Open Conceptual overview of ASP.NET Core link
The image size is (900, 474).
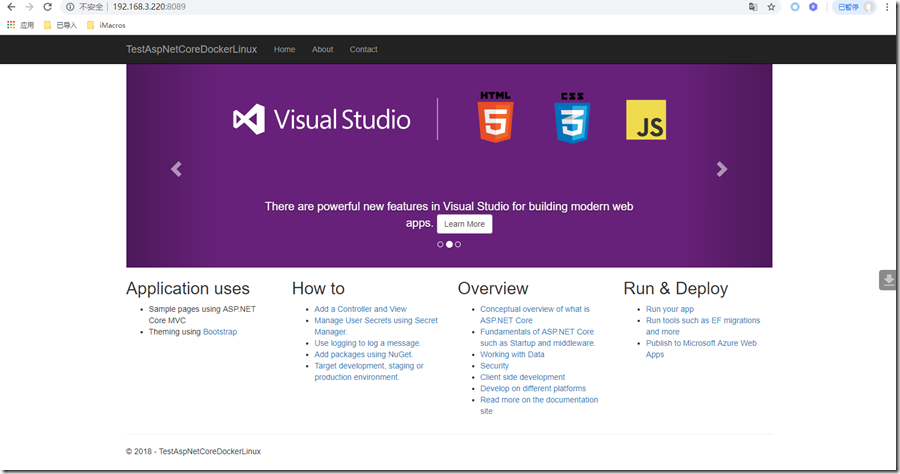535,314
